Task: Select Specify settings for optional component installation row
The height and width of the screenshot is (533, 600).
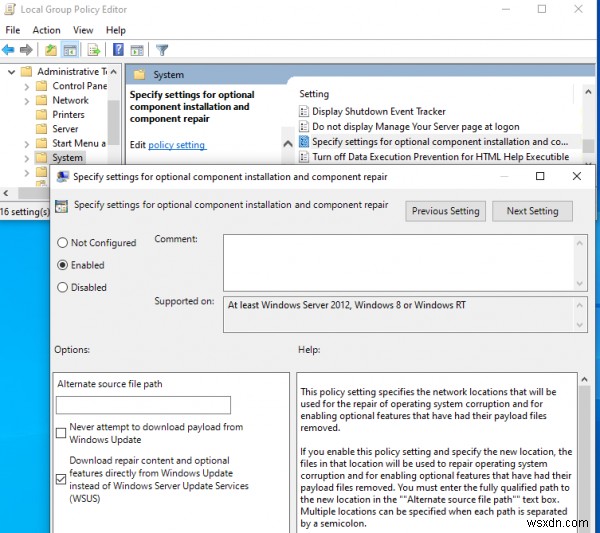Action: [439, 142]
